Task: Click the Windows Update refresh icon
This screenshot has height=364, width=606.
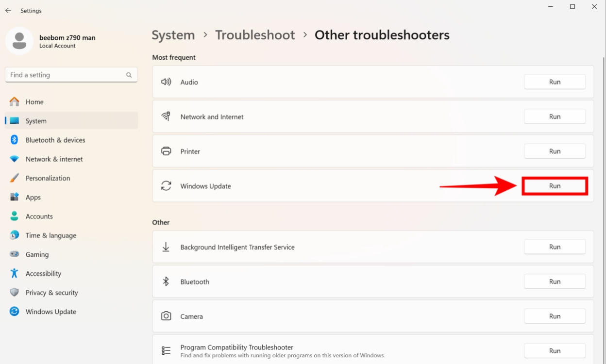Action: pyautogui.click(x=166, y=186)
